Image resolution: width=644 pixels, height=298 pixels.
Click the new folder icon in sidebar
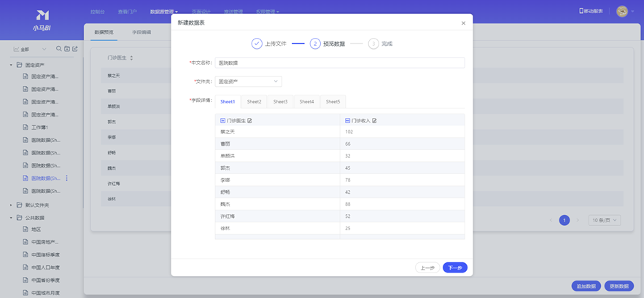[67, 49]
